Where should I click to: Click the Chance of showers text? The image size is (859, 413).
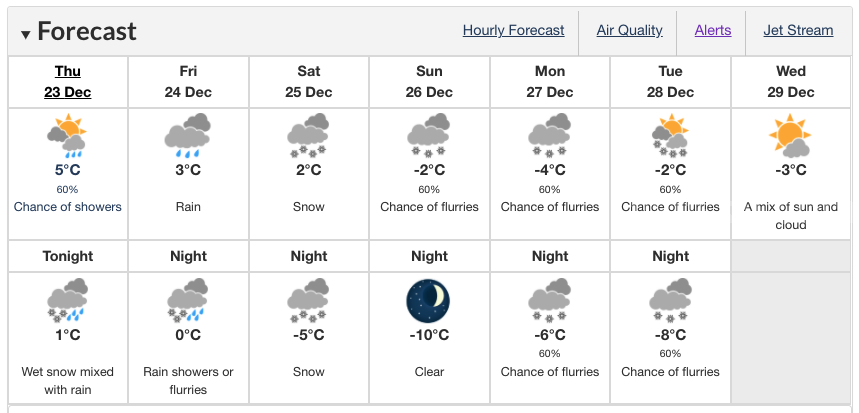point(68,207)
